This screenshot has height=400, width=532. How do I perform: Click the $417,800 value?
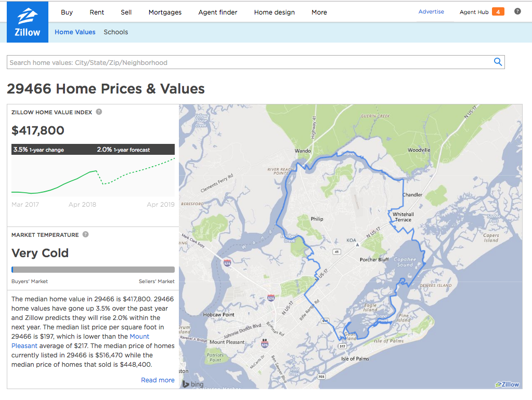(x=37, y=130)
